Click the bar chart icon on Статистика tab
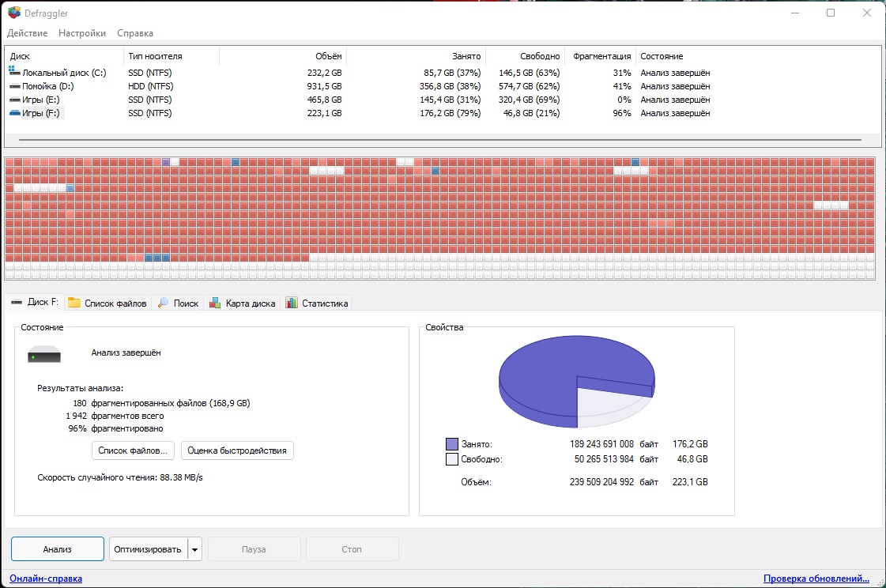886x588 pixels. tap(292, 303)
